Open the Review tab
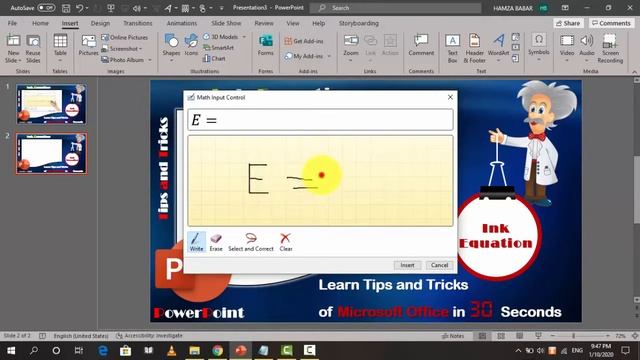The width and height of the screenshot is (640, 360). coord(264,23)
